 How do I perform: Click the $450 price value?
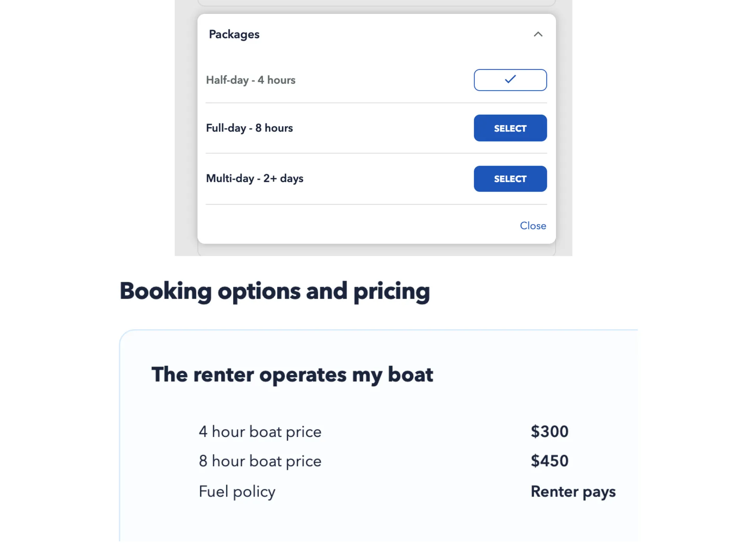tap(549, 461)
